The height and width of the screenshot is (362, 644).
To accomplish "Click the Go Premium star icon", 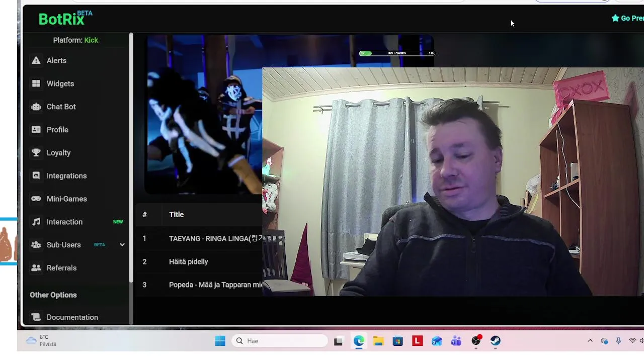I will click(x=615, y=18).
